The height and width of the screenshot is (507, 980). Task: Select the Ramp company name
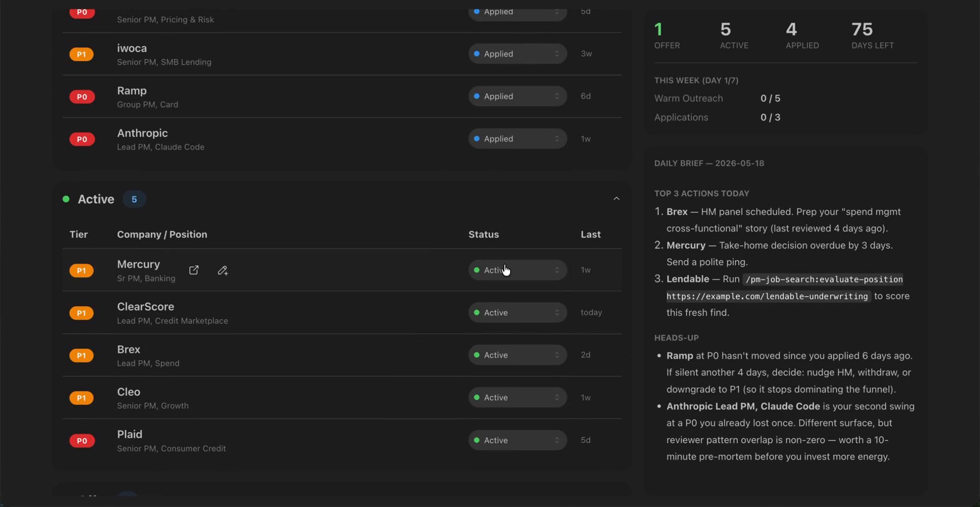(132, 91)
